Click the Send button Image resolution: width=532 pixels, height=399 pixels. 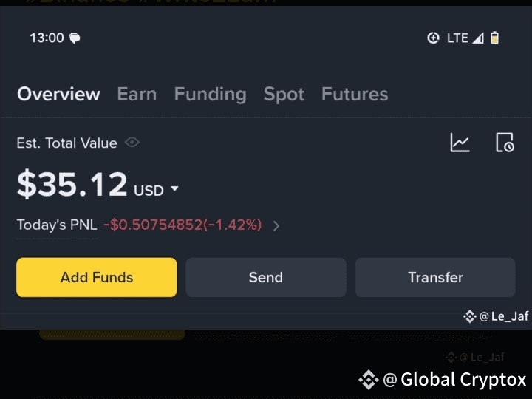(266, 277)
